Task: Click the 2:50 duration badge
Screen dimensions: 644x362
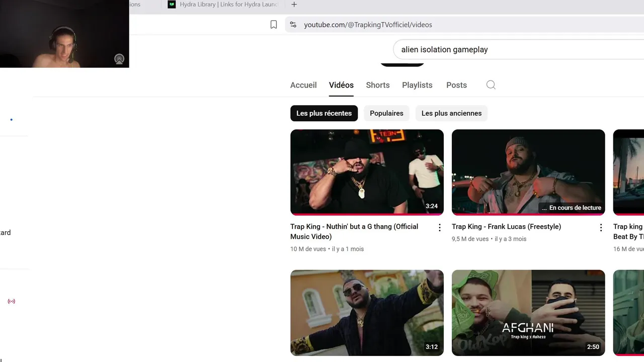Action: (x=593, y=347)
